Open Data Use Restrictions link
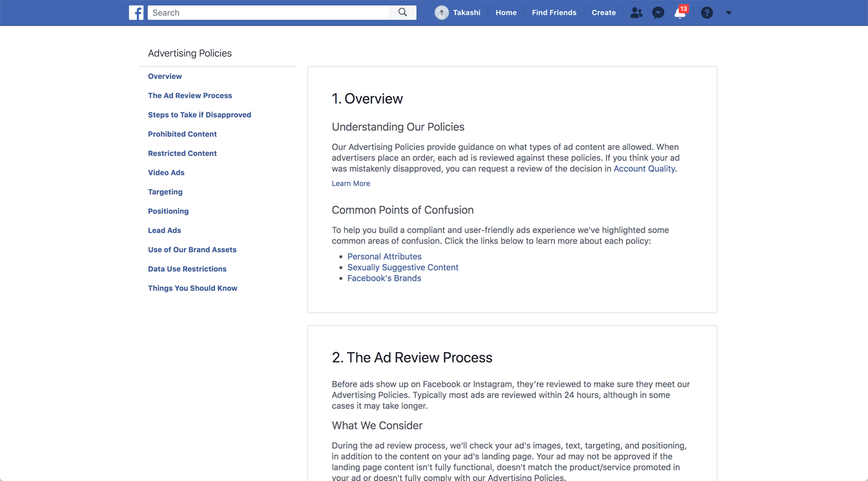The width and height of the screenshot is (868, 481). point(187,269)
